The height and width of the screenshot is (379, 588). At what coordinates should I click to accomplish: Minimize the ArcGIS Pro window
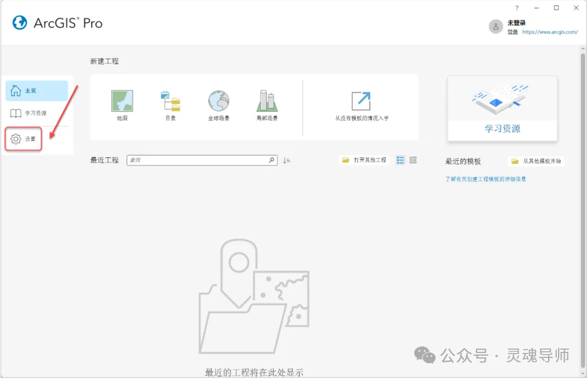point(536,8)
